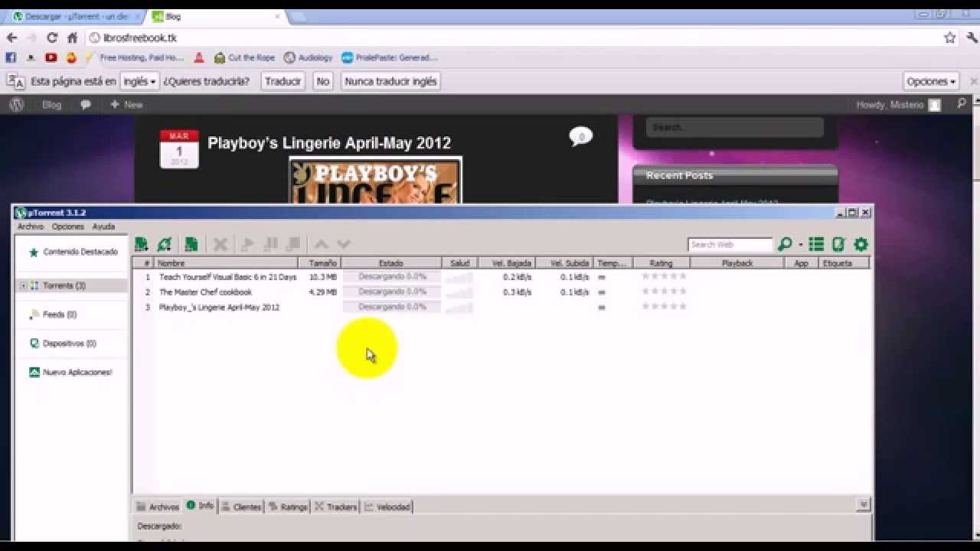Expand the Torrents (3) tree node
The image size is (980, 551).
point(23,285)
